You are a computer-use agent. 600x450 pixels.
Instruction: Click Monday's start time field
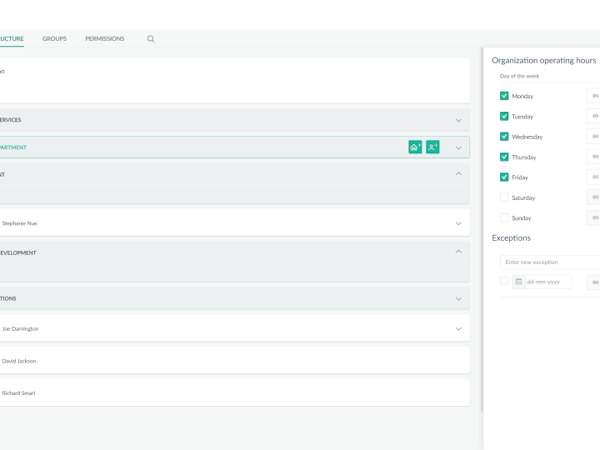click(593, 96)
